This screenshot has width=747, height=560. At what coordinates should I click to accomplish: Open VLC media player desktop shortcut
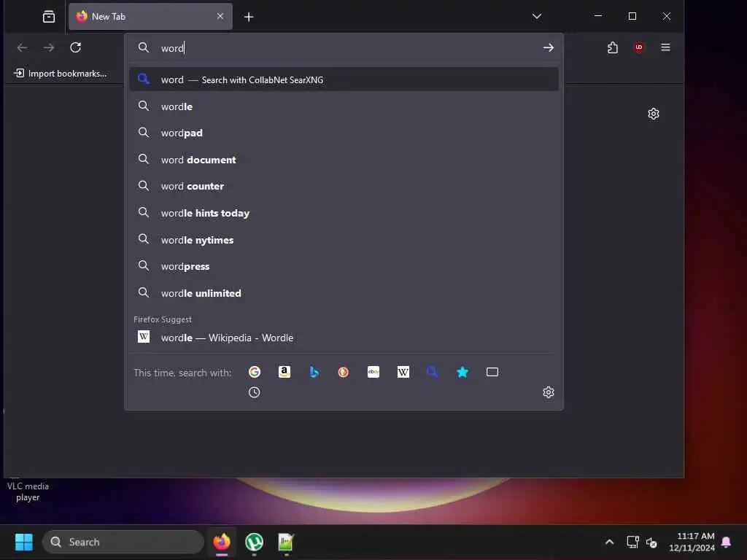click(28, 491)
